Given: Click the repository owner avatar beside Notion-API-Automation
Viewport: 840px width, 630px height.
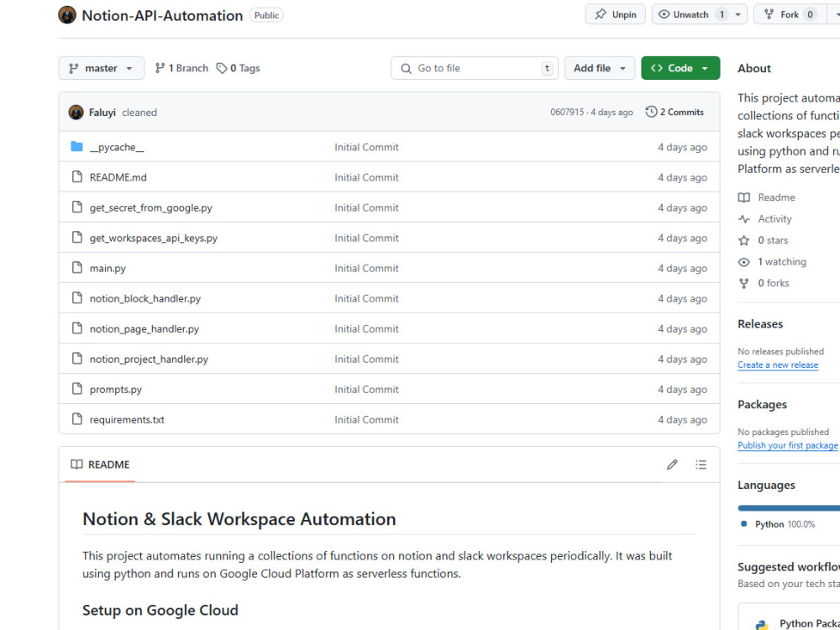Looking at the screenshot, I should (67, 15).
